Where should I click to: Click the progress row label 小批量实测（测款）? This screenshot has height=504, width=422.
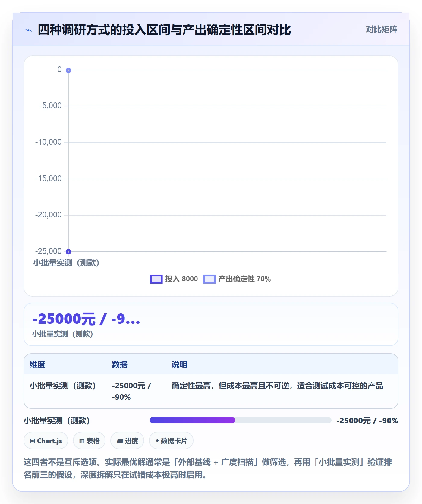tap(57, 421)
